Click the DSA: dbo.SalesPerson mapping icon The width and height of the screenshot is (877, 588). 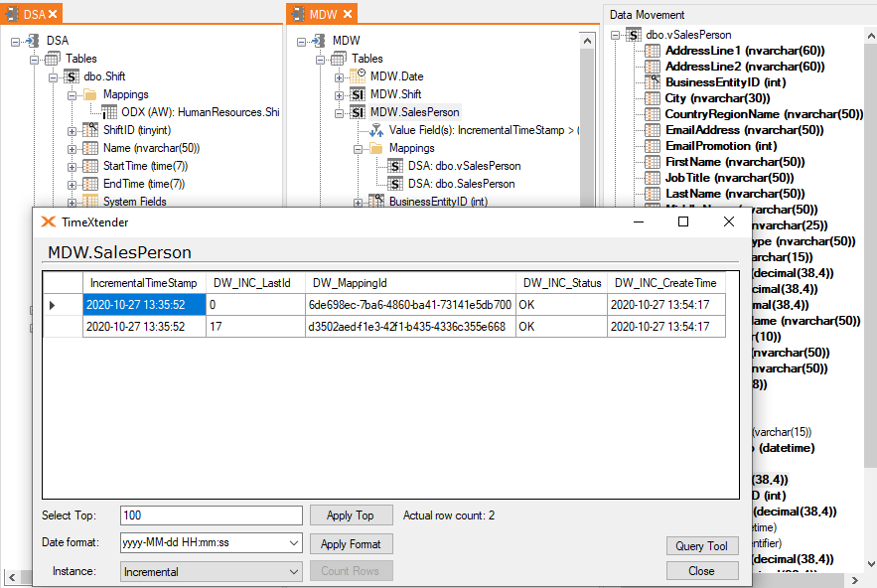395,184
